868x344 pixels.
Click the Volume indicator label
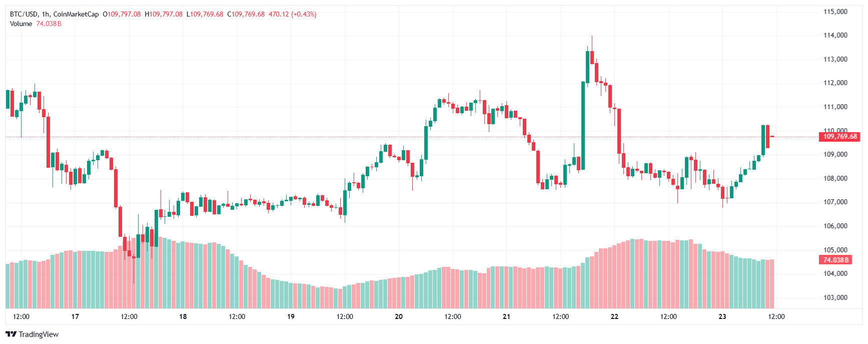coord(21,24)
